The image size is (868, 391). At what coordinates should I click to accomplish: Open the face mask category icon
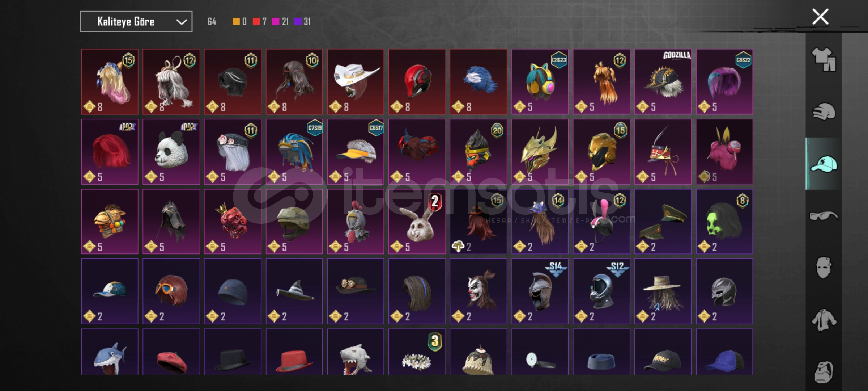[824, 268]
